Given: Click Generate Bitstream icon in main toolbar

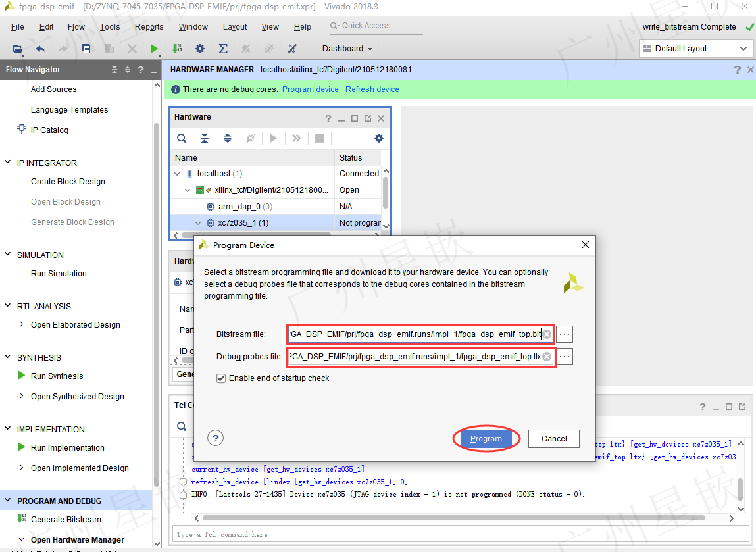Looking at the screenshot, I should click(177, 48).
